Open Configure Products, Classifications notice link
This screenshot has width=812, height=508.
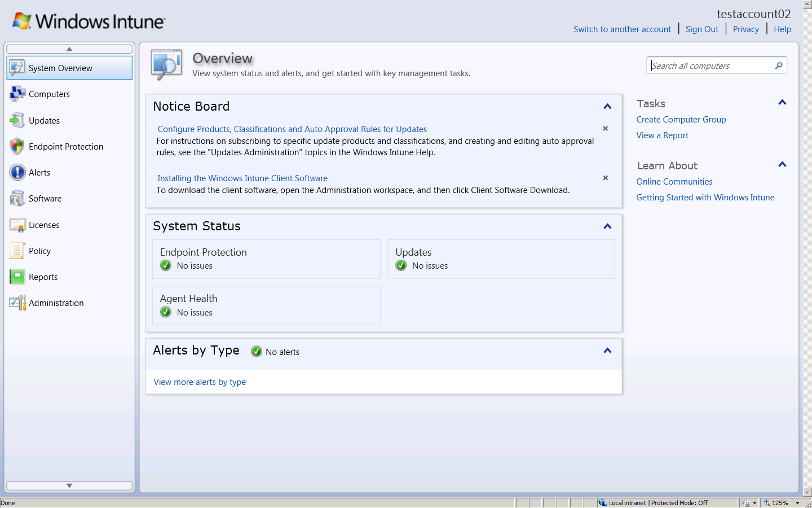coord(292,129)
